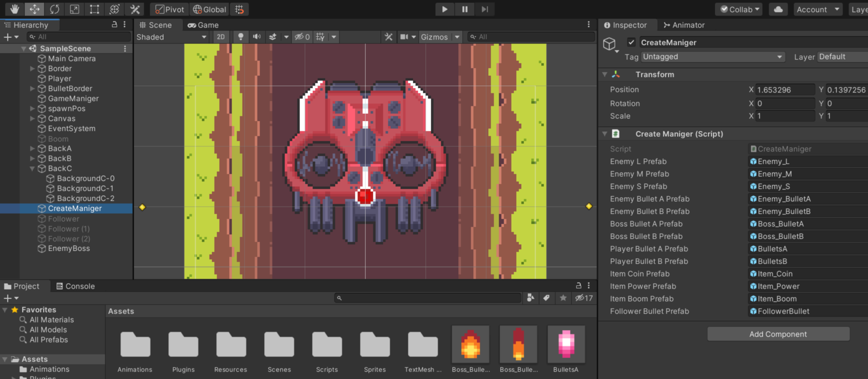Click Search by Type icon in Project
The height and width of the screenshot is (379, 868).
(x=531, y=298)
